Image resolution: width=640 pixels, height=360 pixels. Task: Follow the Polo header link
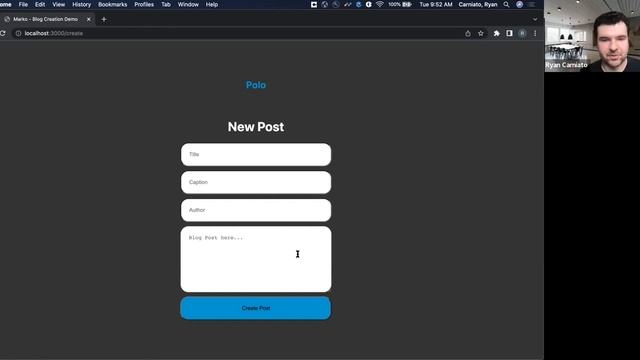coord(256,85)
